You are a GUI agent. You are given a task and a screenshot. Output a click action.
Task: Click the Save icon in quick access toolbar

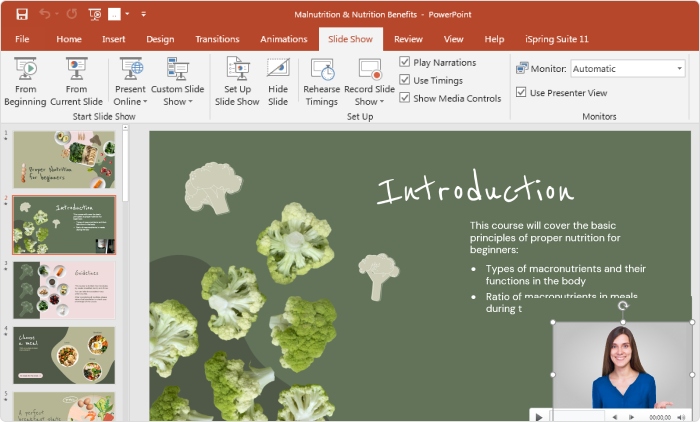[22, 14]
